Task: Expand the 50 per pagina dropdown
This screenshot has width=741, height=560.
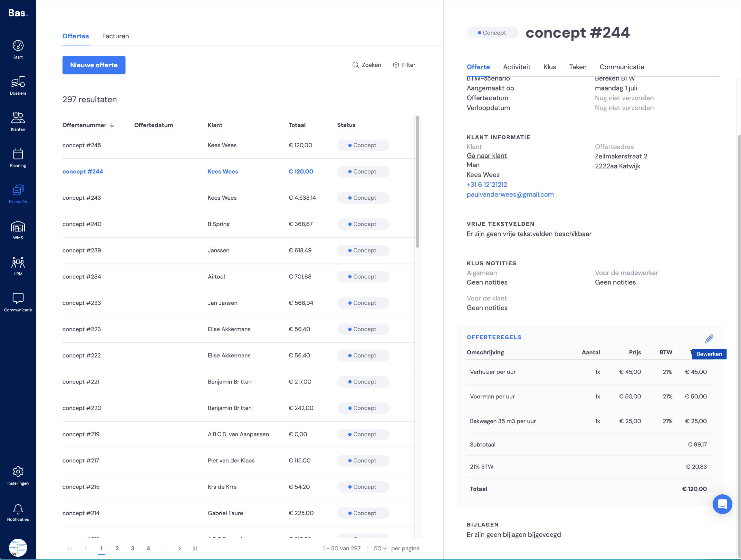Action: [x=380, y=548]
